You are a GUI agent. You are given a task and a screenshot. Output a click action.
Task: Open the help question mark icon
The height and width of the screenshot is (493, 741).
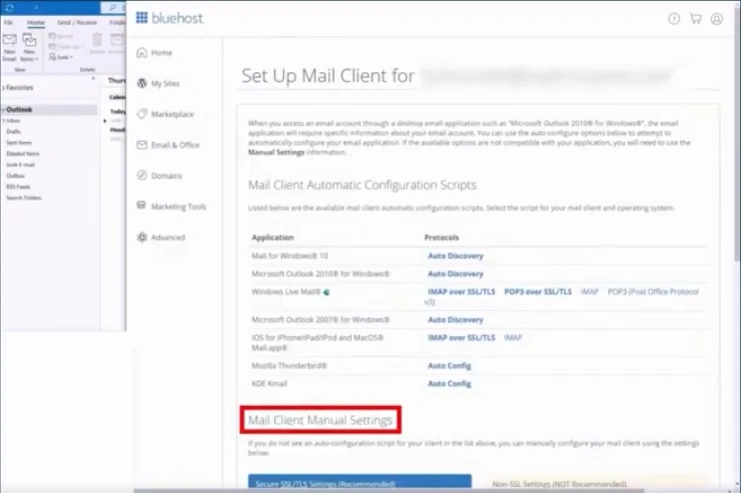[674, 18]
